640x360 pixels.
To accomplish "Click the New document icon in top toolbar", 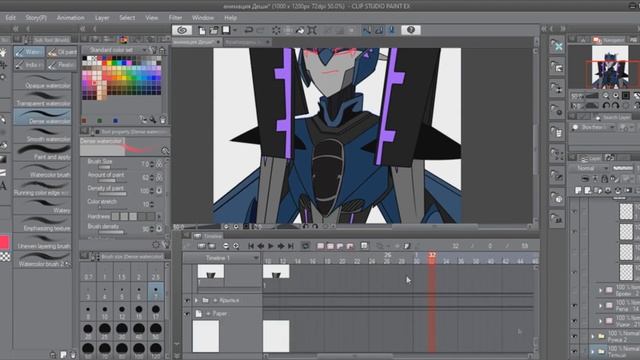I will [202, 30].
